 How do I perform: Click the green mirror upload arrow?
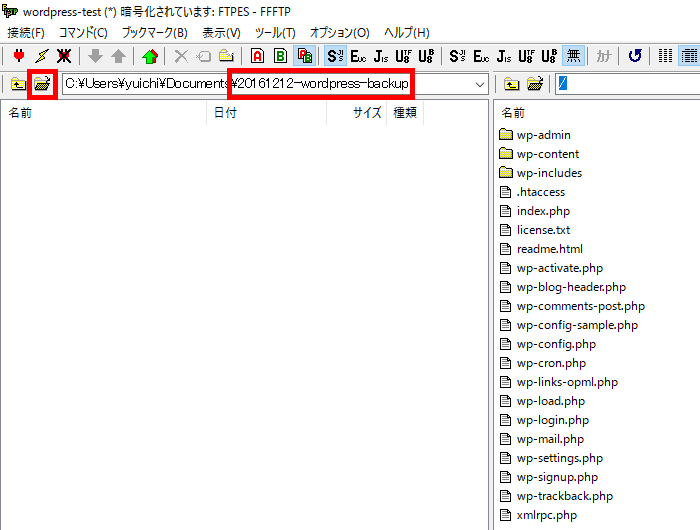pyautogui.click(x=150, y=56)
